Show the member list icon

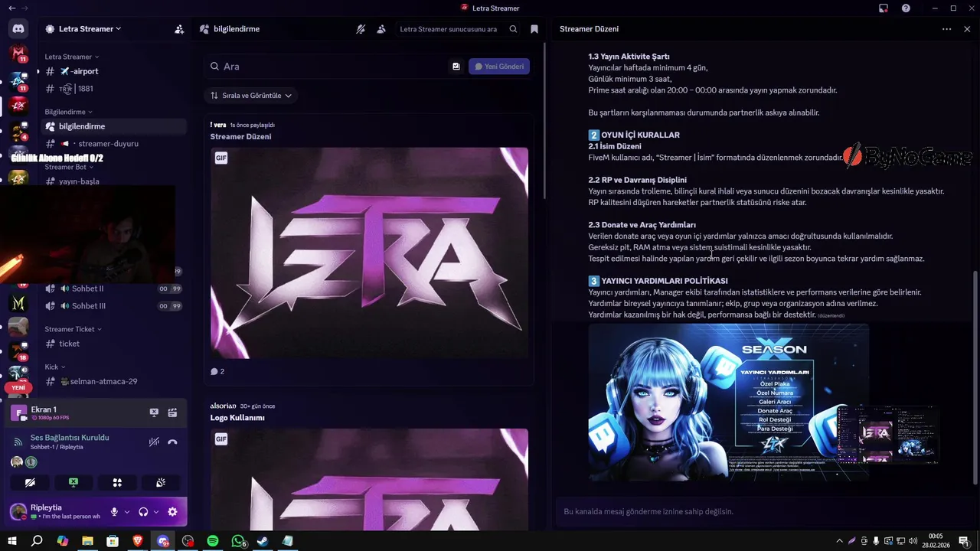point(381,29)
